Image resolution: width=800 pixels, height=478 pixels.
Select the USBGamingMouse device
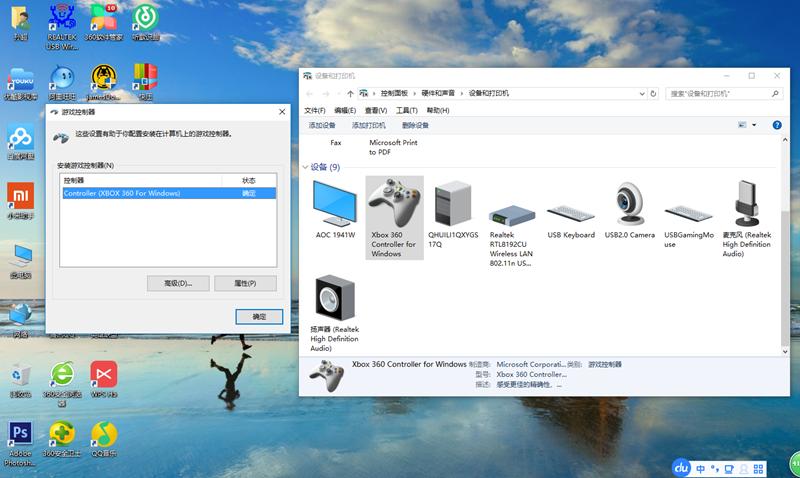click(689, 226)
